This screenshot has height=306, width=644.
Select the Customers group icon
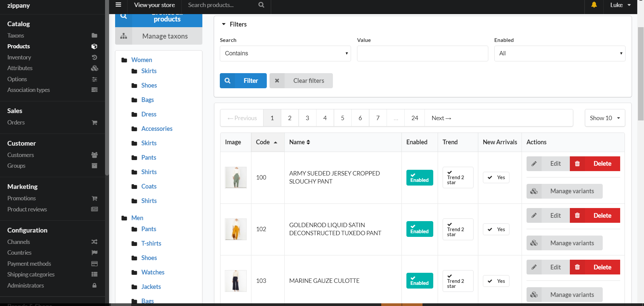coord(94,155)
